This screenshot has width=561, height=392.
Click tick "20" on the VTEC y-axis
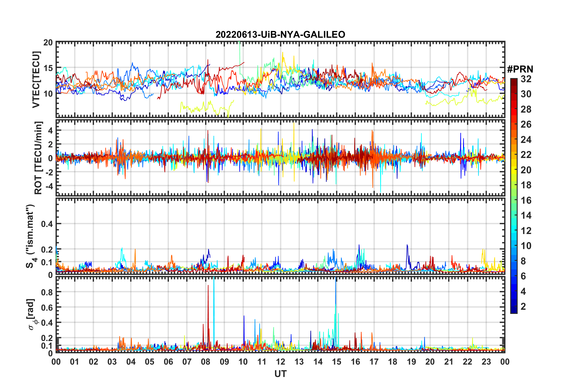coord(48,43)
